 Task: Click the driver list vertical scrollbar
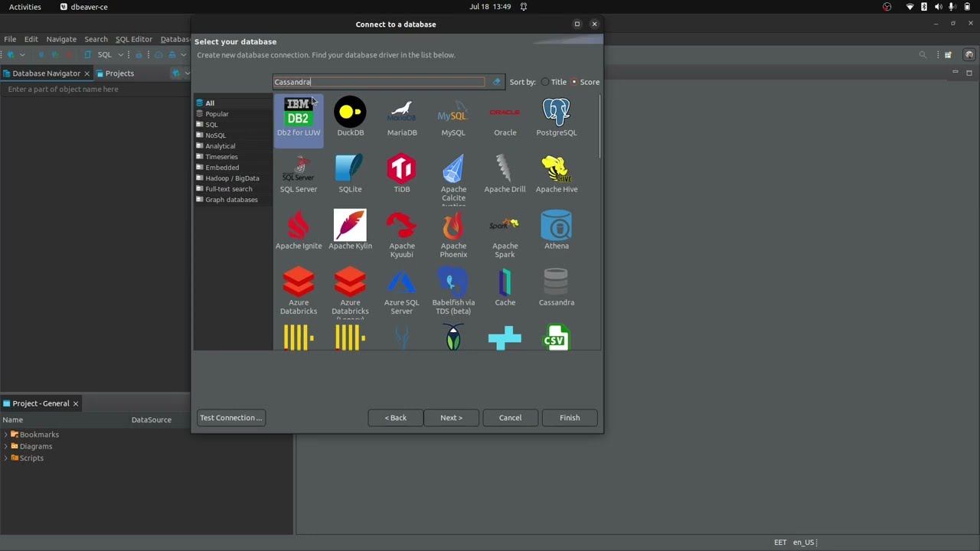[600, 127]
